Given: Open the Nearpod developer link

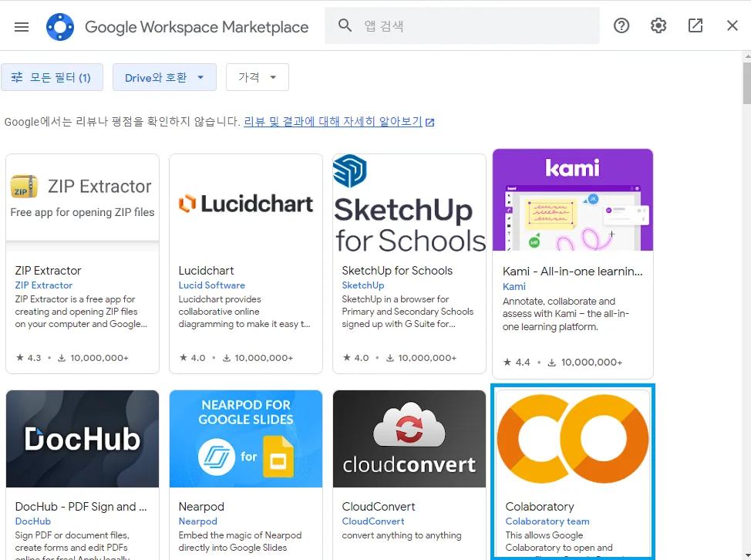Looking at the screenshot, I should pyautogui.click(x=198, y=521).
